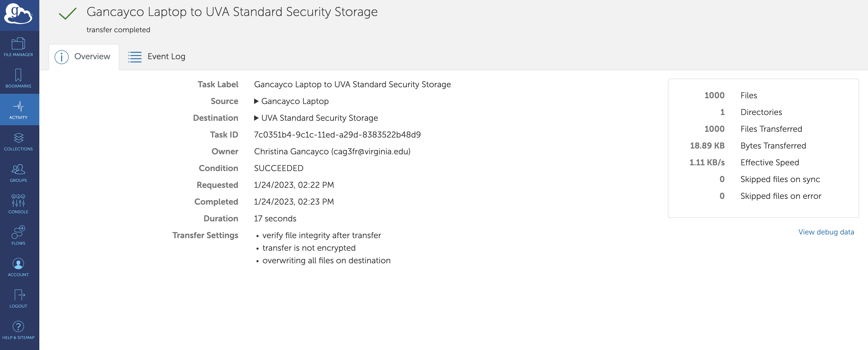868x350 pixels.
Task: Open Help & Sitemap question icon
Action: point(18,326)
